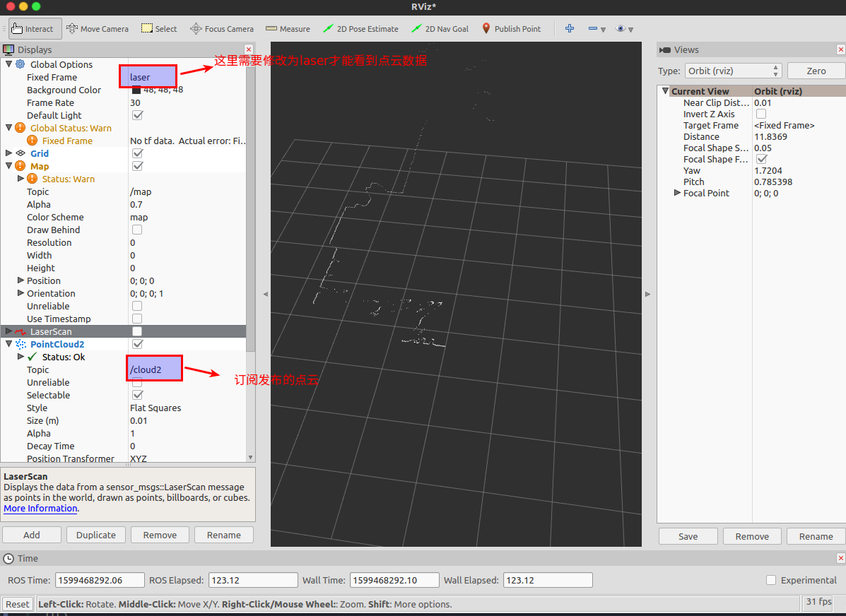Collapse the Global Options section
The image size is (846, 616).
click(7, 64)
